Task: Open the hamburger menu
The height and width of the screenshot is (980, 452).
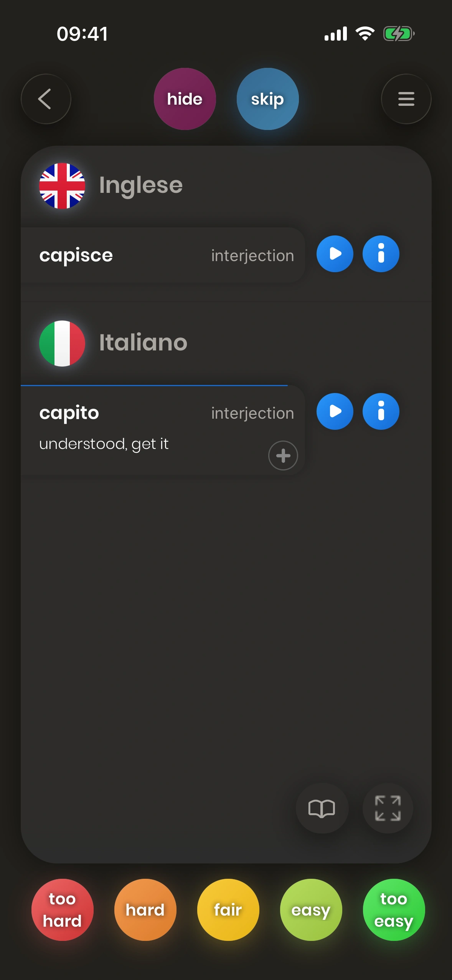Action: (406, 99)
